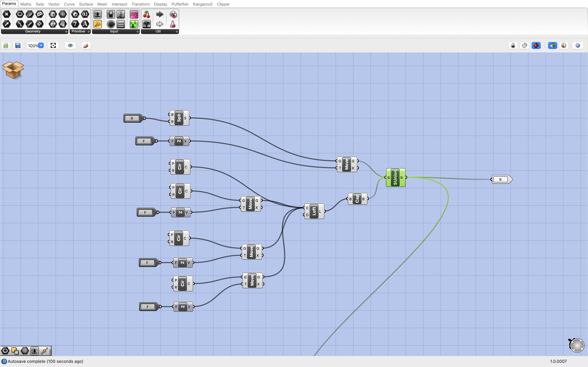Select the Boolean Toggle input icon
This screenshot has width=588, height=367.
pos(111,15)
